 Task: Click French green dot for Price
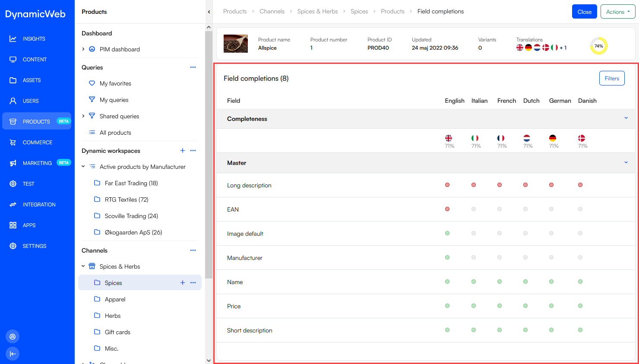tap(500, 306)
